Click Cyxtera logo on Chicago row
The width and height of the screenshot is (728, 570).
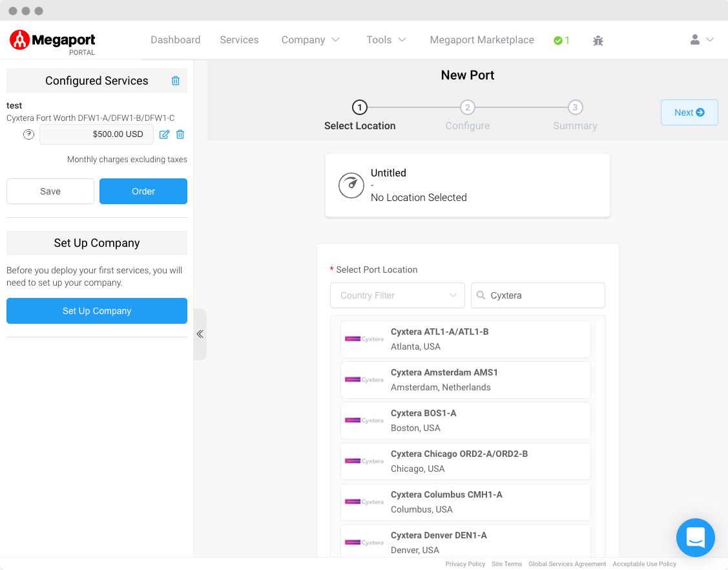coord(364,461)
